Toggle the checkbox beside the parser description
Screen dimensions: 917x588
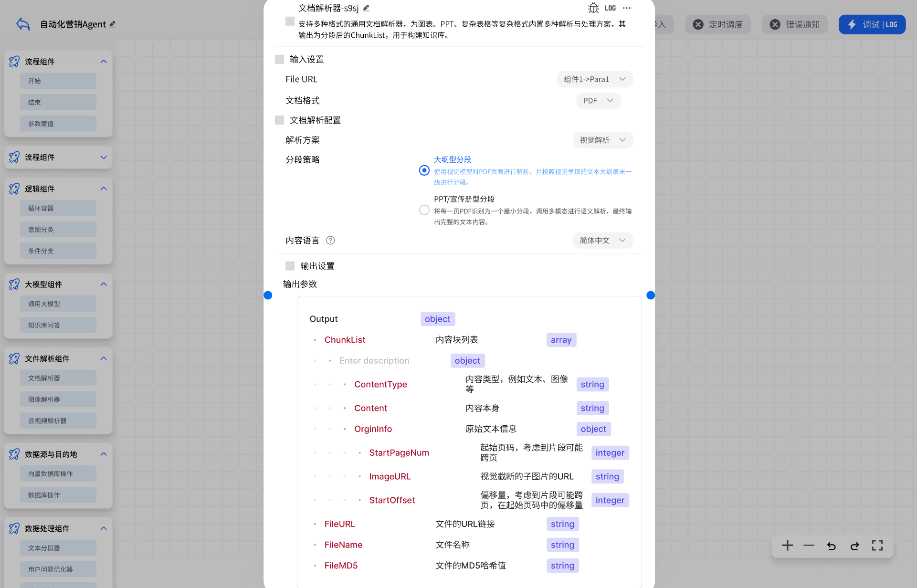(x=290, y=21)
